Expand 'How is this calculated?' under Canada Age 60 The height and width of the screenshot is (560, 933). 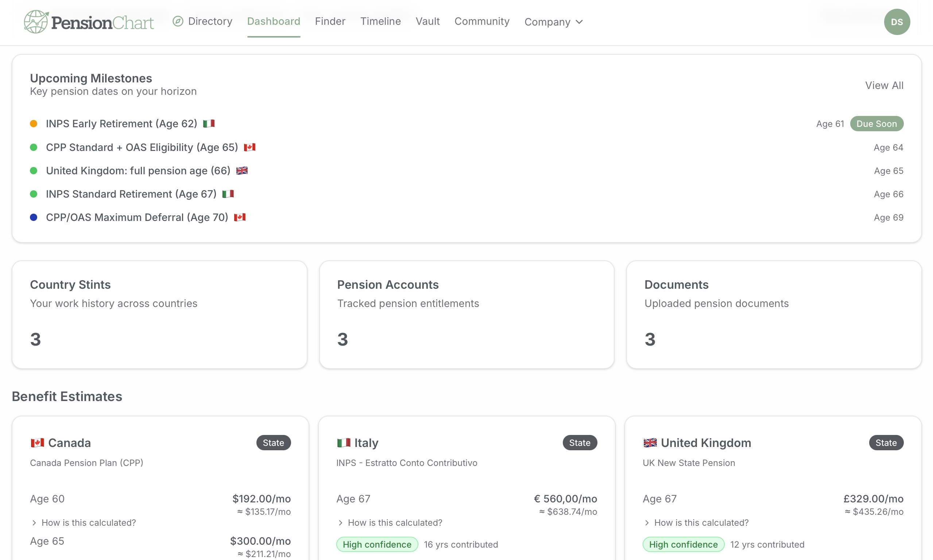coord(84,523)
